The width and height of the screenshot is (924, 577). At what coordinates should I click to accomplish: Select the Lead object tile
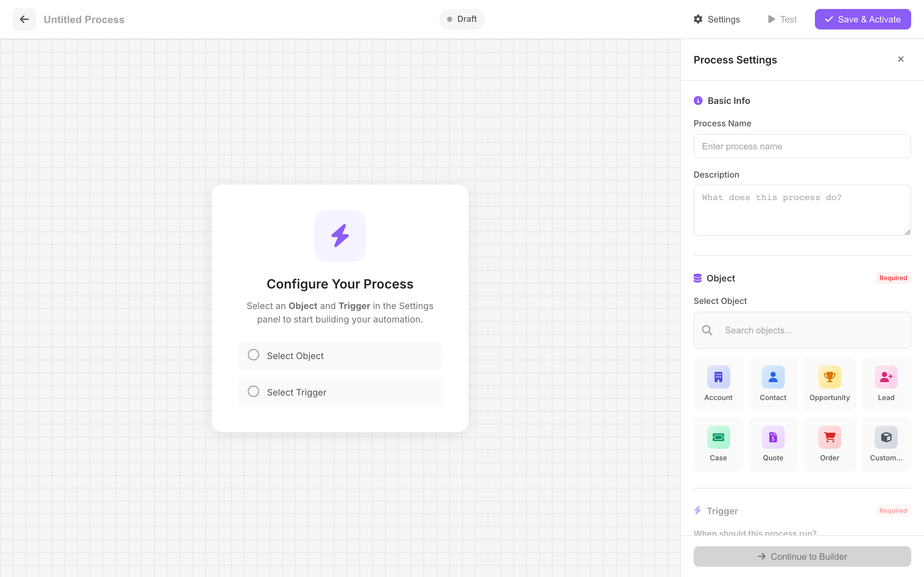click(886, 377)
